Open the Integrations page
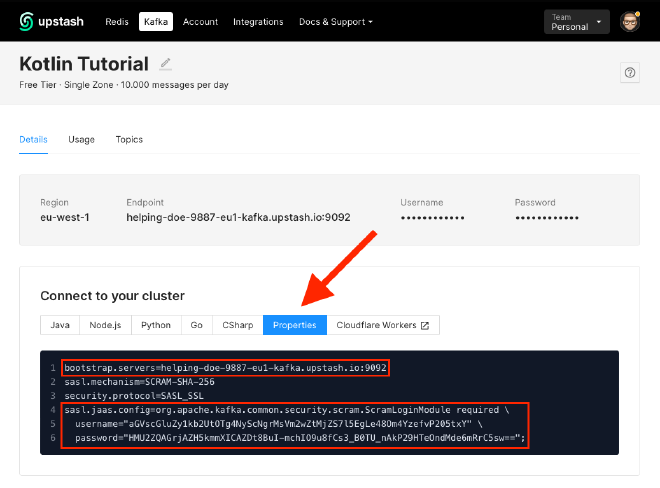The height and width of the screenshot is (488, 660). point(258,21)
